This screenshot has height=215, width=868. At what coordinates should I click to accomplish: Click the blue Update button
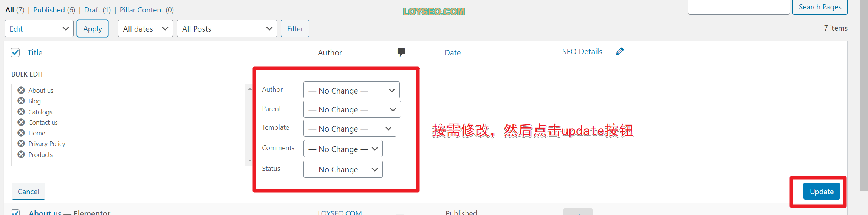[822, 191]
